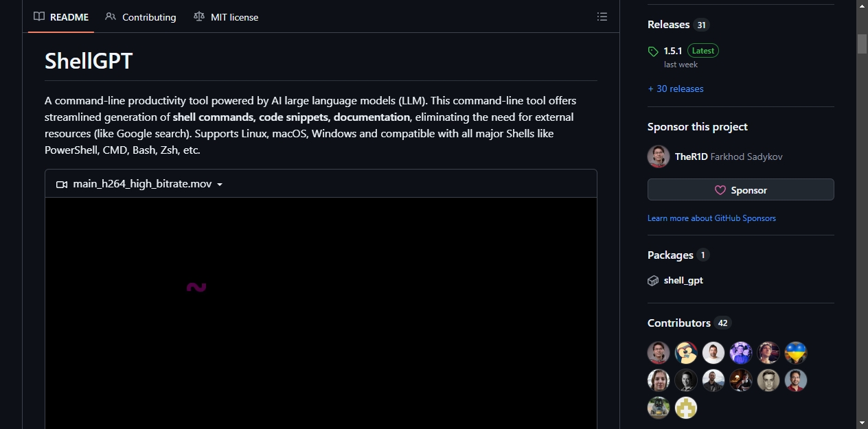Screen dimensions: 868x429
Task: Click the ShellGPT heading
Action: click(89, 61)
